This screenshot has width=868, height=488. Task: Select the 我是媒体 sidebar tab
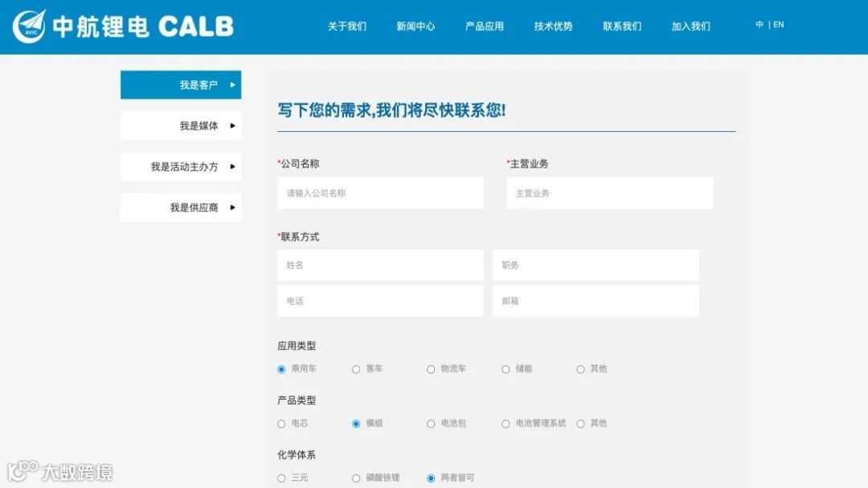click(181, 125)
